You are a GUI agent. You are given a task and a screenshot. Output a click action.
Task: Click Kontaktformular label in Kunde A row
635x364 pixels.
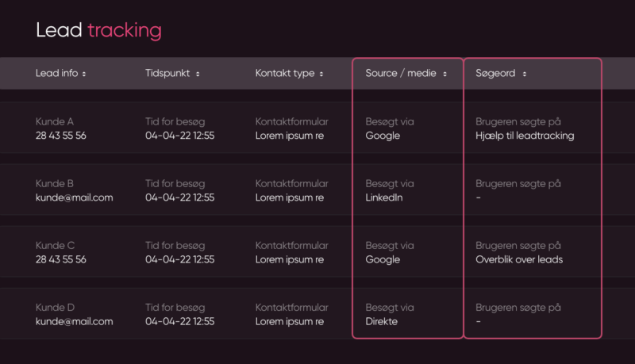pos(291,122)
